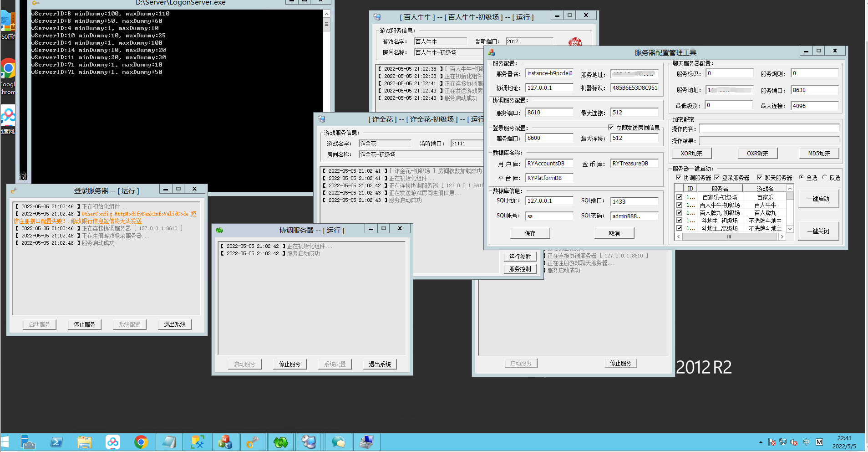868x452 pixels.
Task: Open the key-icon login server in taskbar
Action: tap(253, 442)
